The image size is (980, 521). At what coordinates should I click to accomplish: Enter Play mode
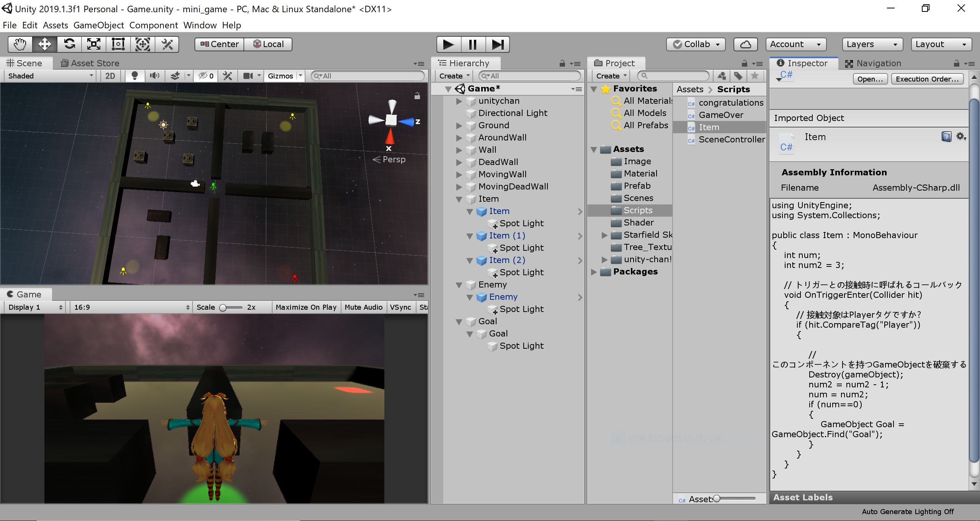click(448, 44)
